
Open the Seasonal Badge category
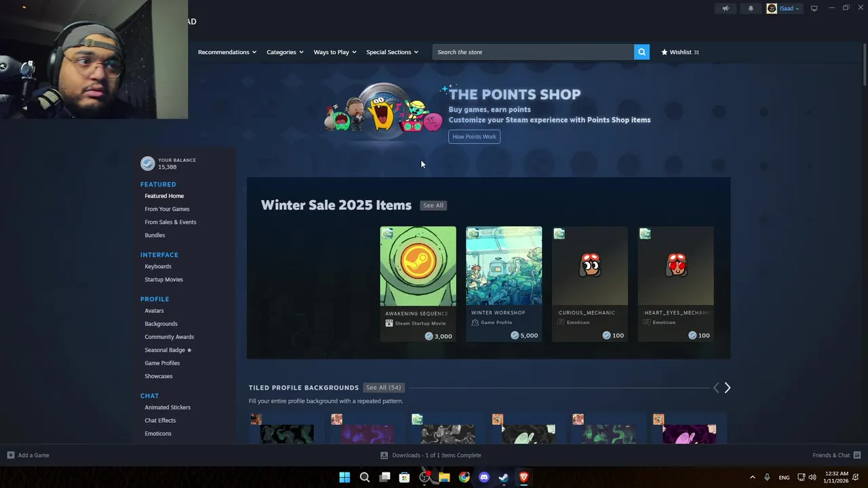167,350
